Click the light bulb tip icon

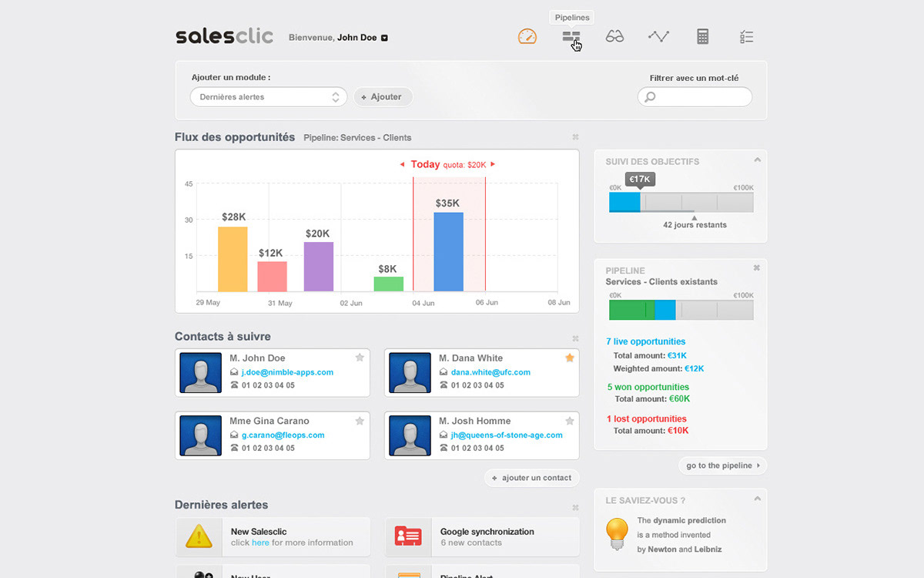click(617, 533)
